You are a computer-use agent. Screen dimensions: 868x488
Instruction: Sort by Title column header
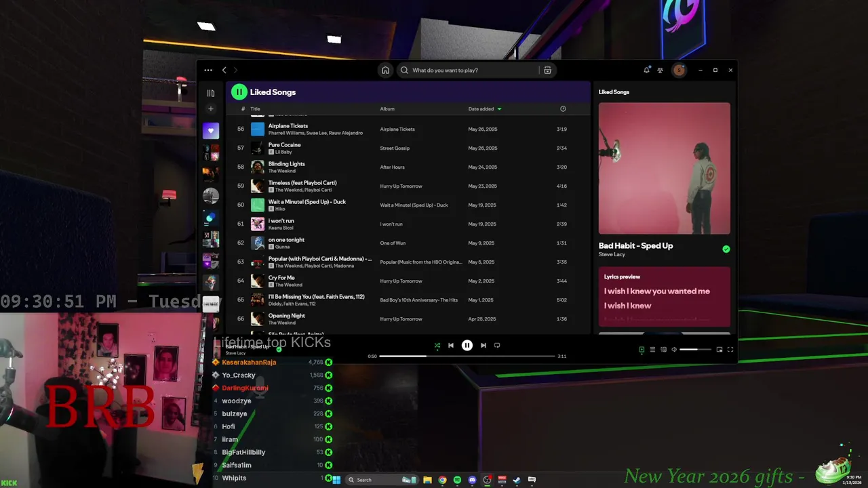pyautogui.click(x=255, y=108)
